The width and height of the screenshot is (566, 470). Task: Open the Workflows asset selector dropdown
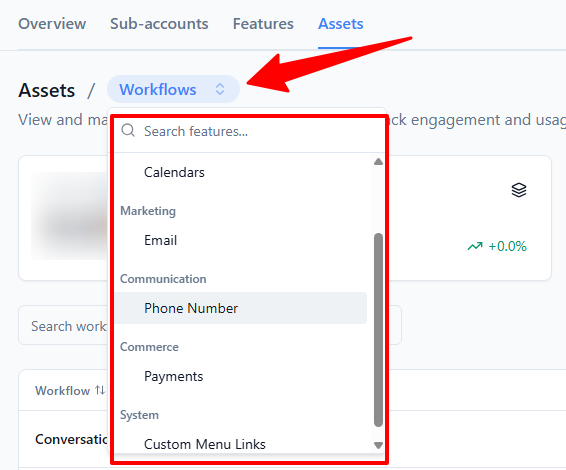click(173, 89)
